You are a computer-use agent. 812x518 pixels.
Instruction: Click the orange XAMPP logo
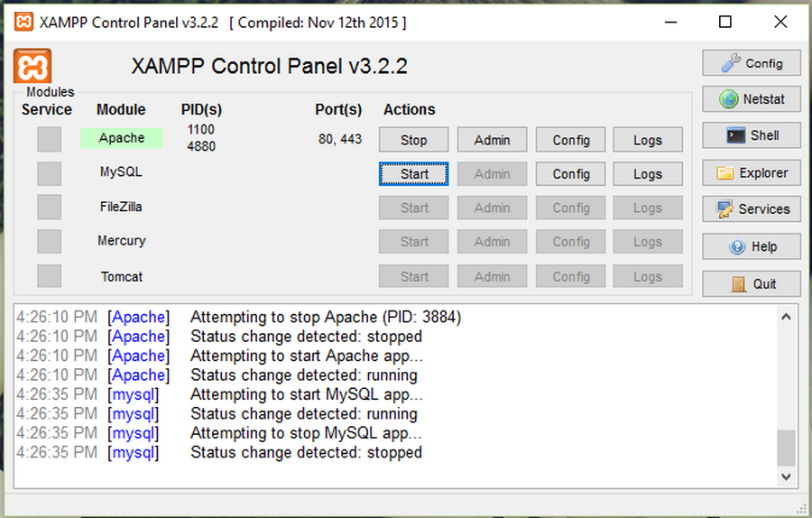click(x=32, y=66)
